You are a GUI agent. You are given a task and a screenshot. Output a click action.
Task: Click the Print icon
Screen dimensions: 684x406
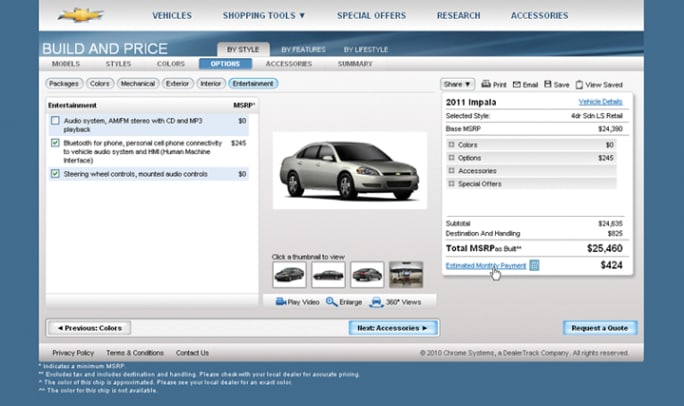486,85
